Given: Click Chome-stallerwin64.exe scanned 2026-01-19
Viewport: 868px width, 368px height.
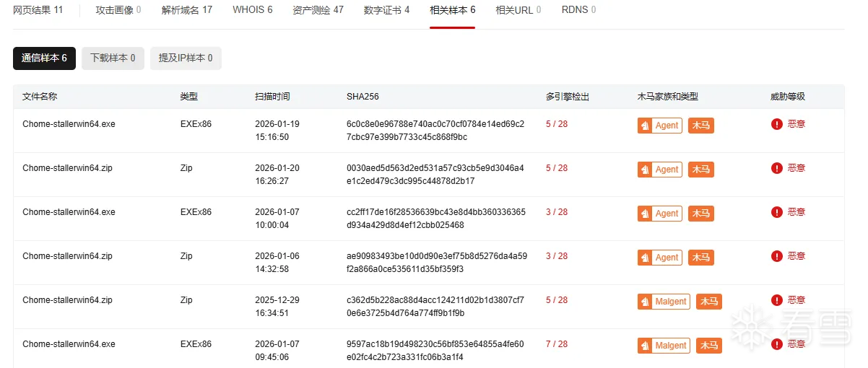Looking at the screenshot, I should pyautogui.click(x=69, y=124).
